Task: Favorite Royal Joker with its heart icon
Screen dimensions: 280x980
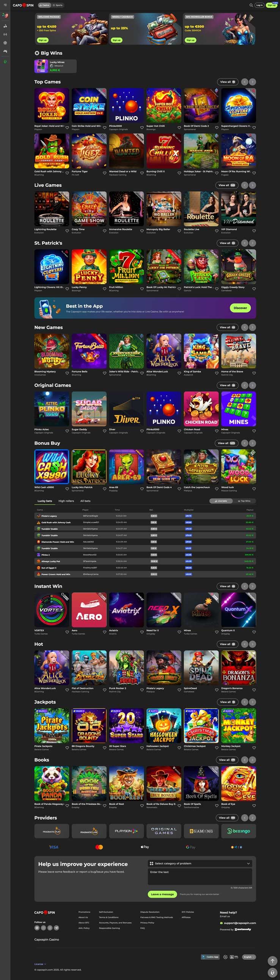Action: click(67, 128)
